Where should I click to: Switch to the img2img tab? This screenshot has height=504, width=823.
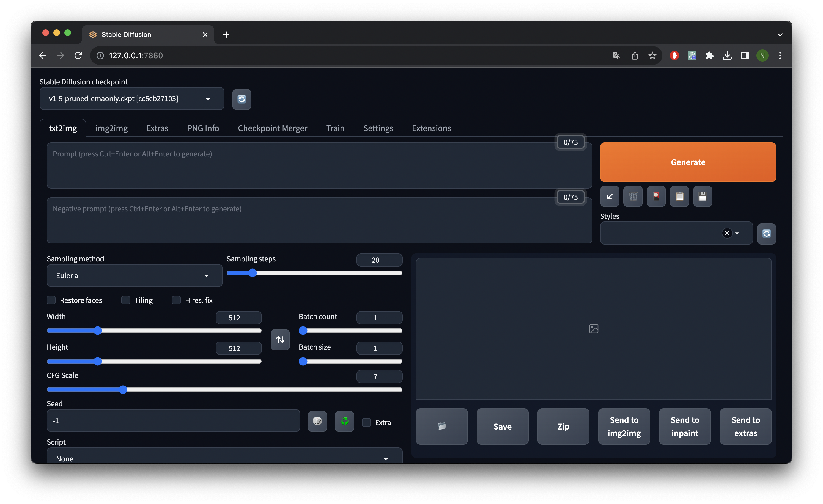111,128
